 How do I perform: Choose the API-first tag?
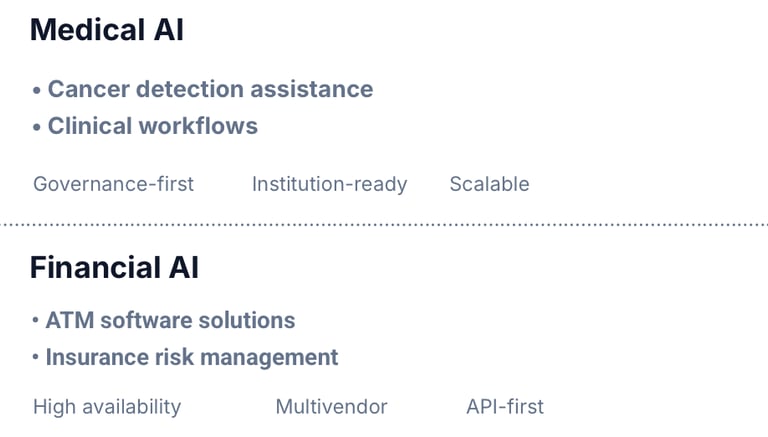[x=505, y=406]
